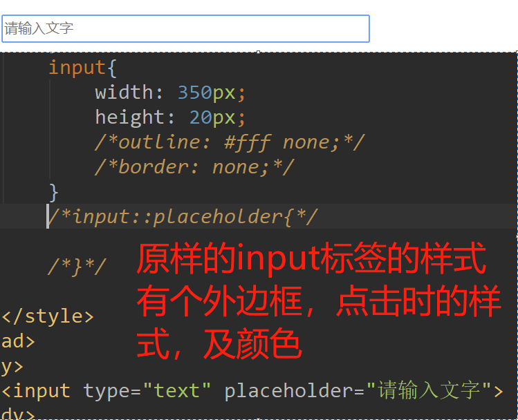518x420 pixels.
Task: Place cursor on the /*}*/ comment line
Action: 77,266
